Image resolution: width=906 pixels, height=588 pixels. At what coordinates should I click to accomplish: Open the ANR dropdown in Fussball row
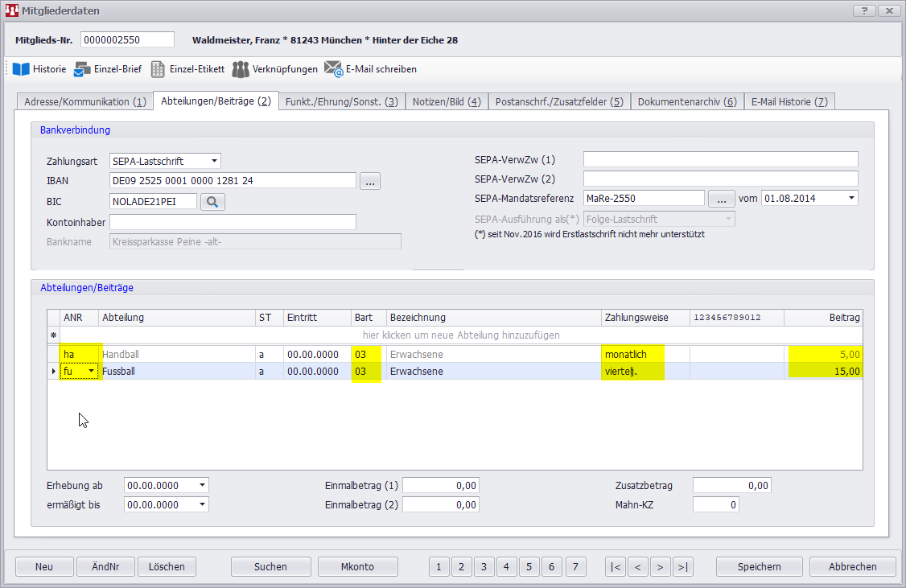point(92,371)
